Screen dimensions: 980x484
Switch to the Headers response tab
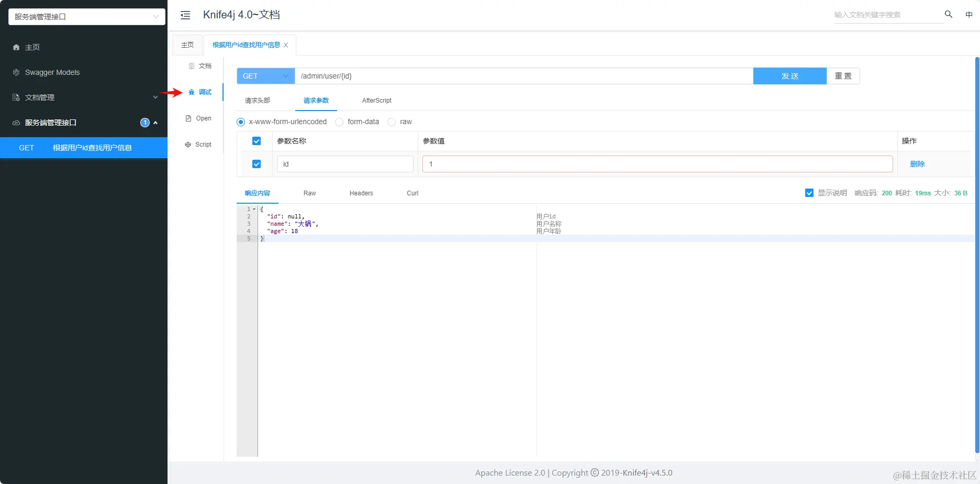click(361, 193)
